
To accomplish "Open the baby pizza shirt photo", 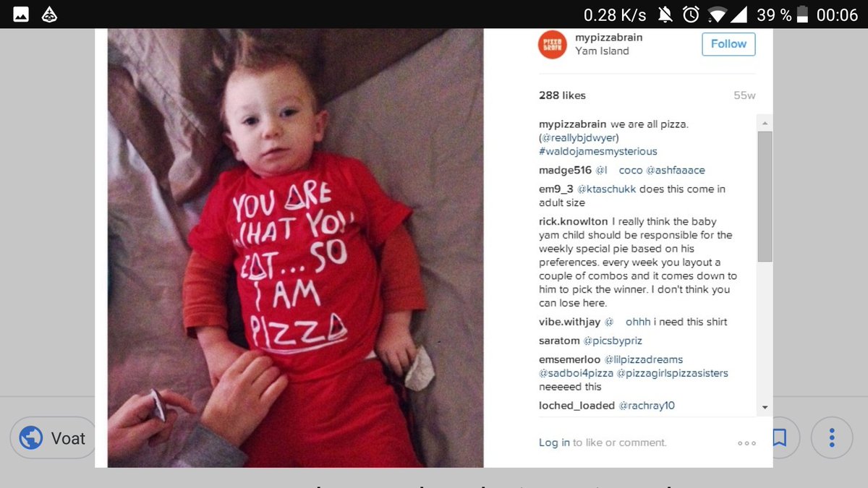I will click(295, 248).
